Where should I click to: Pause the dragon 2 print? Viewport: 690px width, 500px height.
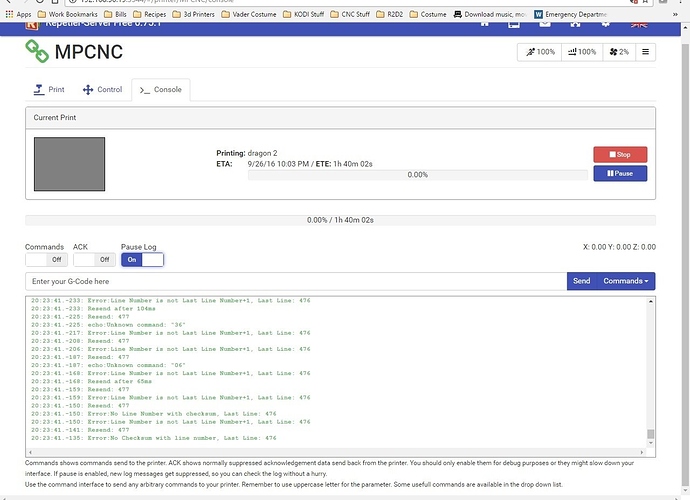click(620, 173)
